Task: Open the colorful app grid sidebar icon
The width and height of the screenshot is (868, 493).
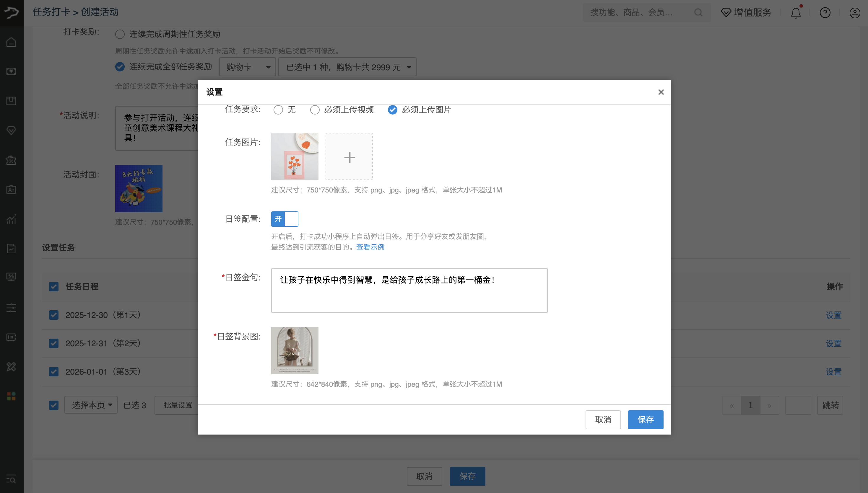Action: (11, 396)
